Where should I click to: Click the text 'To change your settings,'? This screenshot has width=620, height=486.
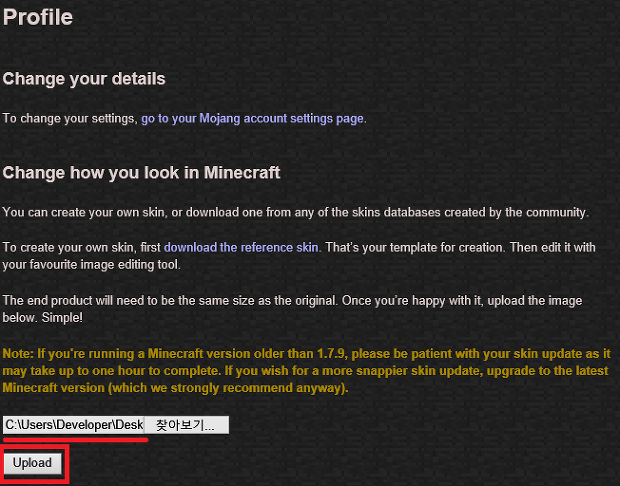[x=70, y=119]
